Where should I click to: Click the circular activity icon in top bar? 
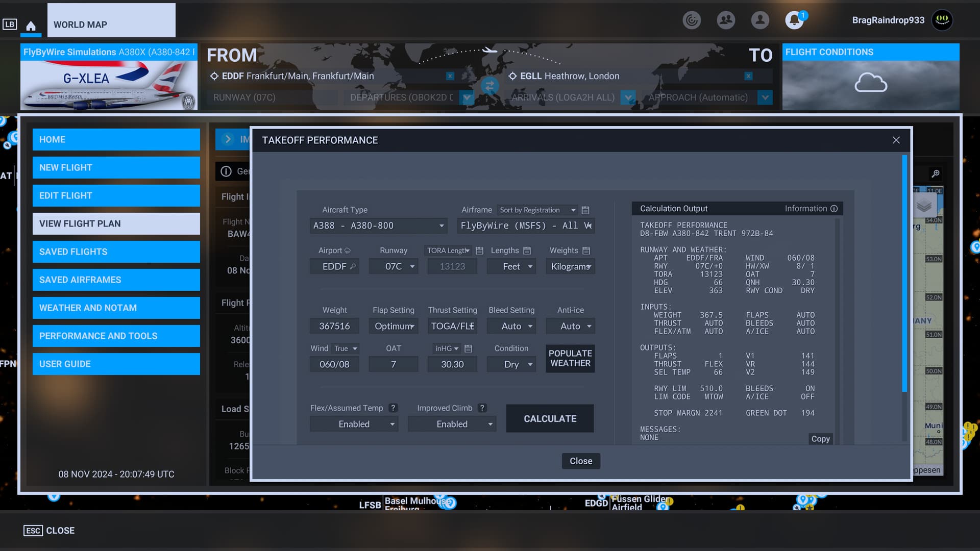coord(692,20)
